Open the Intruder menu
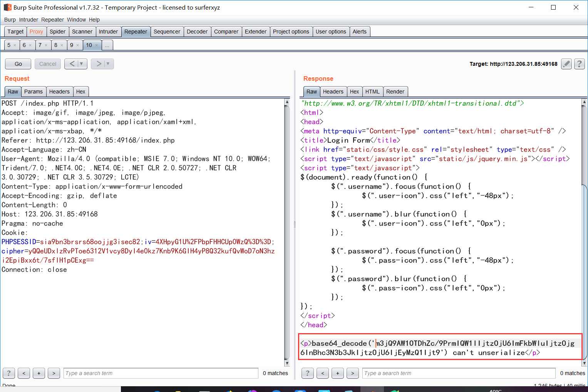Screen dimensions: 588x392 [x=28, y=20]
